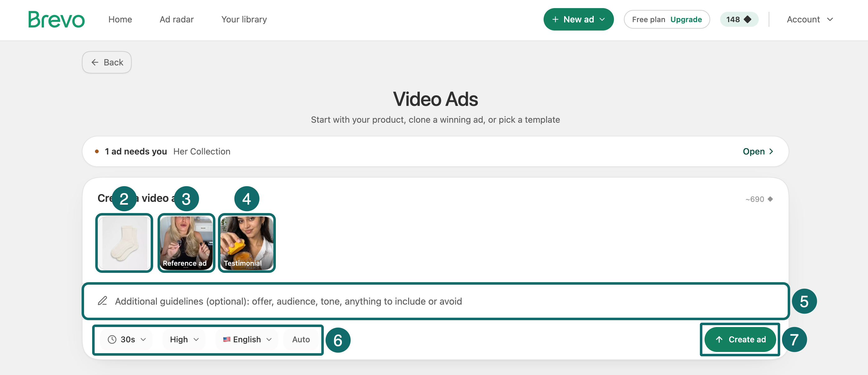The image size is (868, 375).
Task: Click the US flag icon
Action: point(226,339)
